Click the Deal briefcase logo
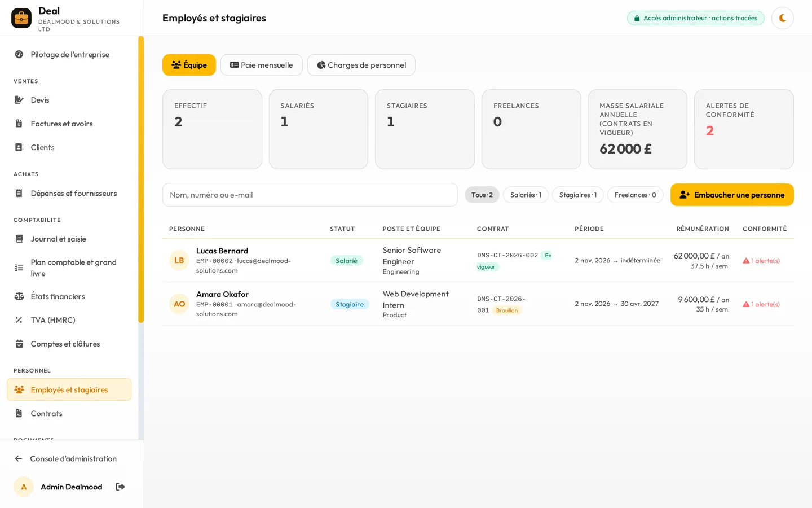Screen dimensions: 812x508 click(21, 18)
